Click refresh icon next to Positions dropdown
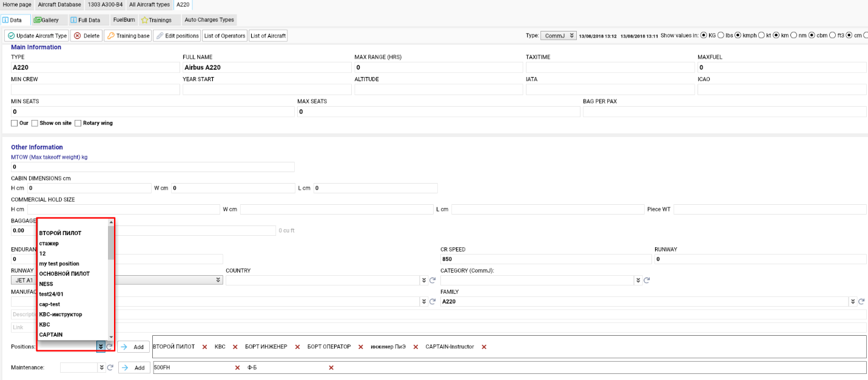Viewport: 868px width, 380px height. point(110,347)
